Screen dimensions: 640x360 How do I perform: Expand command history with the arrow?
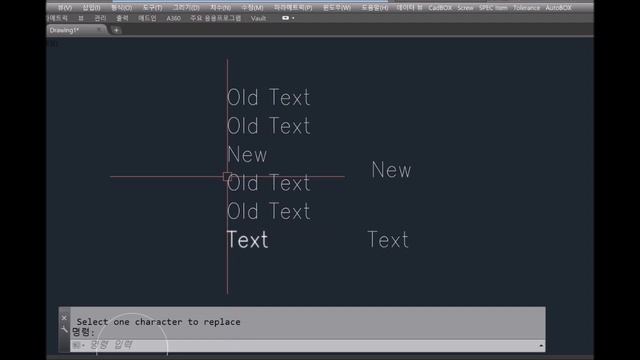click(x=541, y=345)
